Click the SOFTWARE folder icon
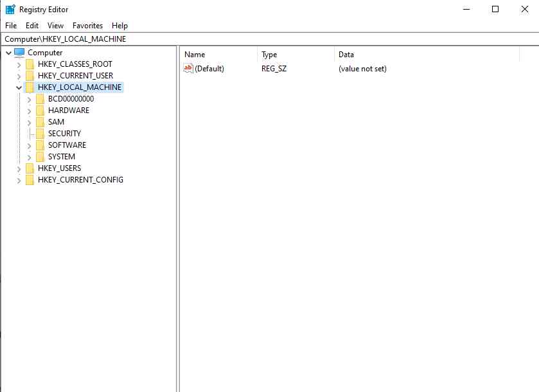The height and width of the screenshot is (392, 539). coord(40,145)
